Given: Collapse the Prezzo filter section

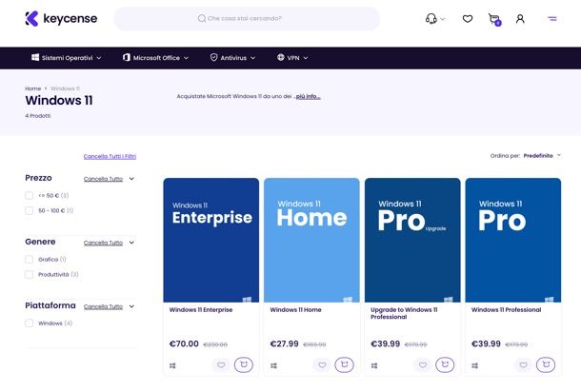Looking at the screenshot, I should tap(131, 179).
